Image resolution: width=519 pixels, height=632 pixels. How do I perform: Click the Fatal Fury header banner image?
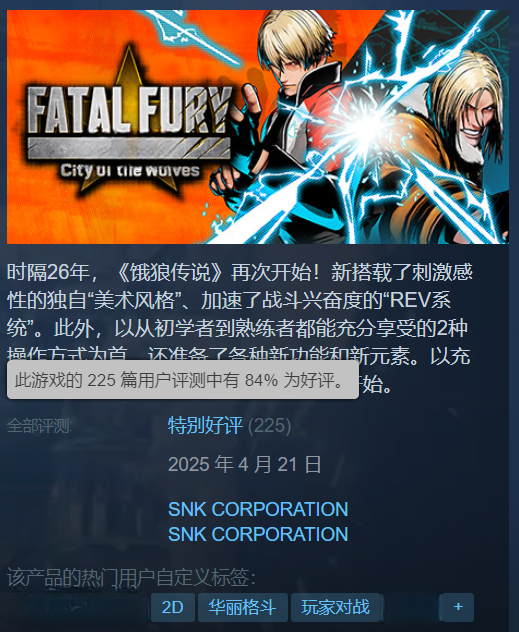(258, 127)
